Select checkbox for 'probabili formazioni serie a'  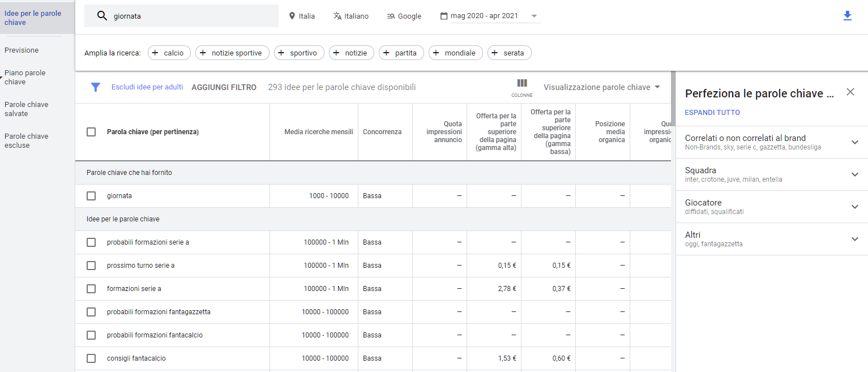(91, 242)
